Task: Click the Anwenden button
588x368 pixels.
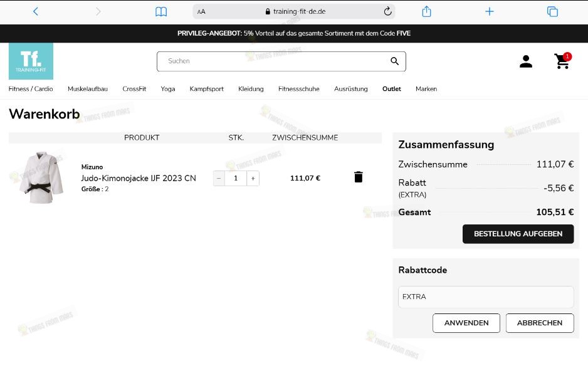Action: point(466,323)
